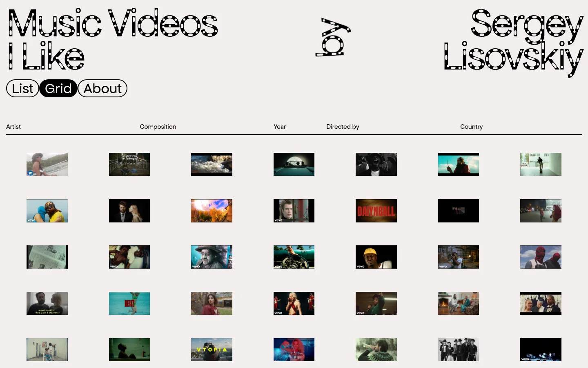Click the Artist column header
588x368 pixels.
click(x=13, y=127)
